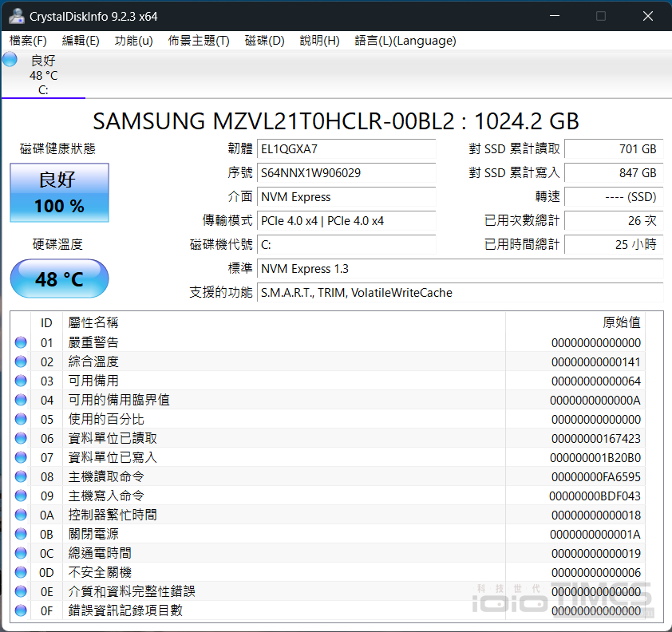Click status orb beside 嚴重警告 attribute

click(x=21, y=343)
